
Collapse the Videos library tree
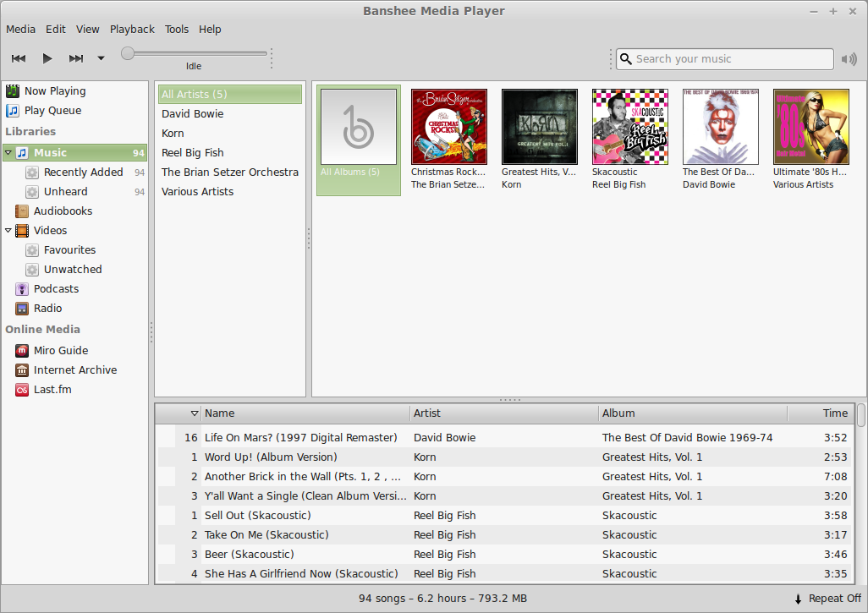tap(8, 230)
